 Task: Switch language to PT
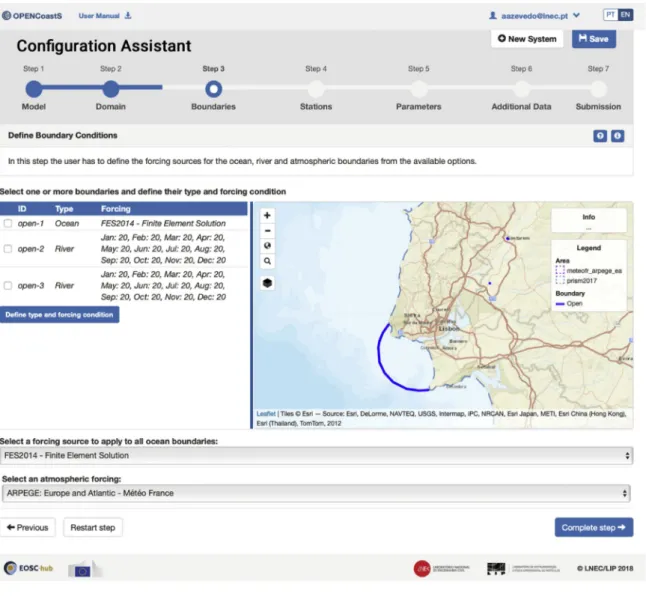(611, 15)
